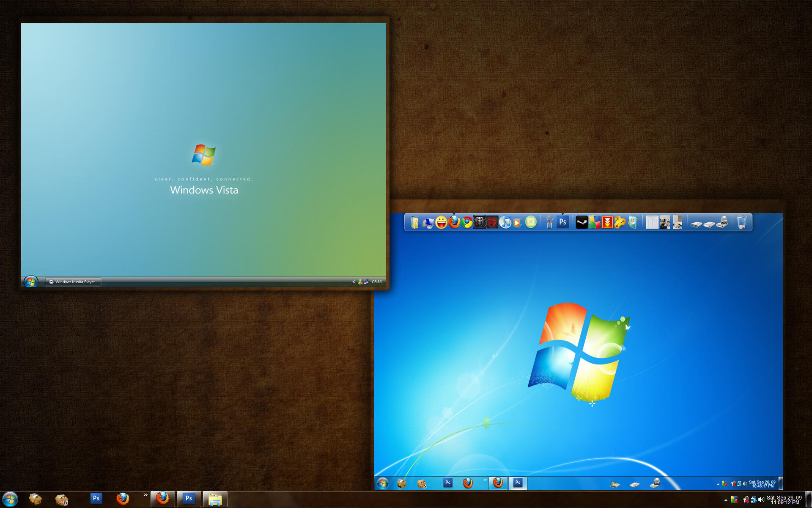Open Windows Explorer from the bottom taskbar
The height and width of the screenshot is (508, 812).
coord(215,499)
